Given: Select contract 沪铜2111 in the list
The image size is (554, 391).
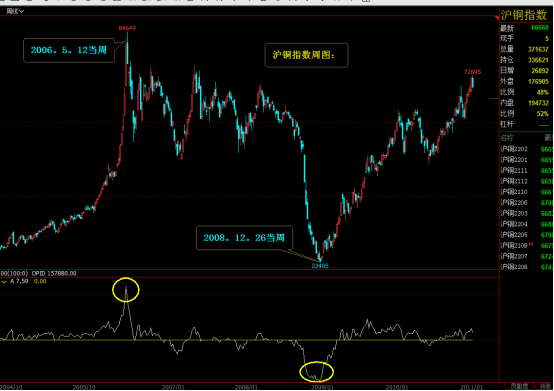Looking at the screenshot, I should click(x=514, y=171).
